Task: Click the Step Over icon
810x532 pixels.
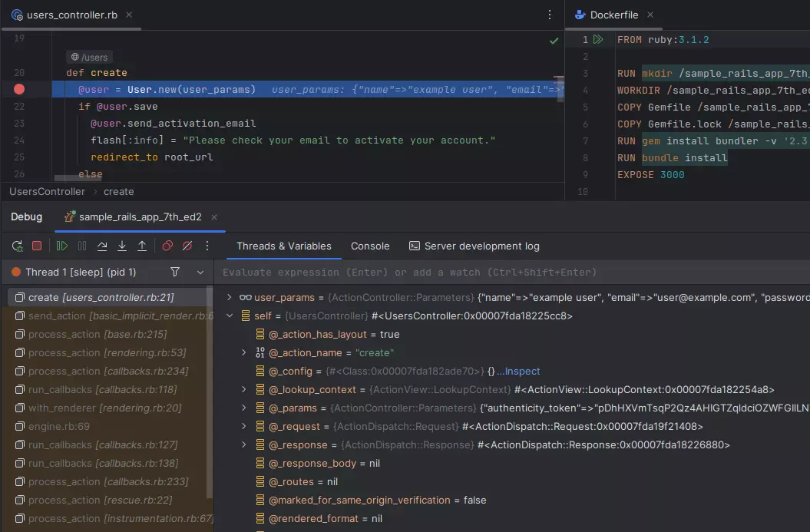Action: coord(102,246)
